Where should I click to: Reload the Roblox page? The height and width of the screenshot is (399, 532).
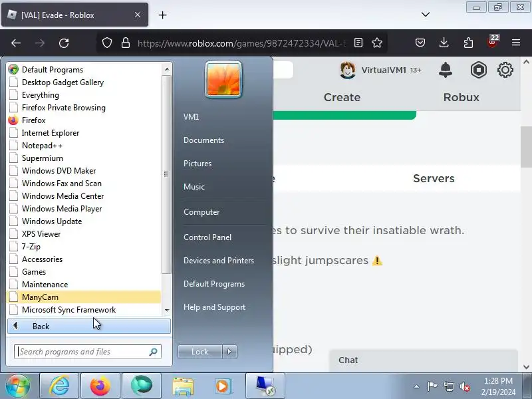point(64,43)
